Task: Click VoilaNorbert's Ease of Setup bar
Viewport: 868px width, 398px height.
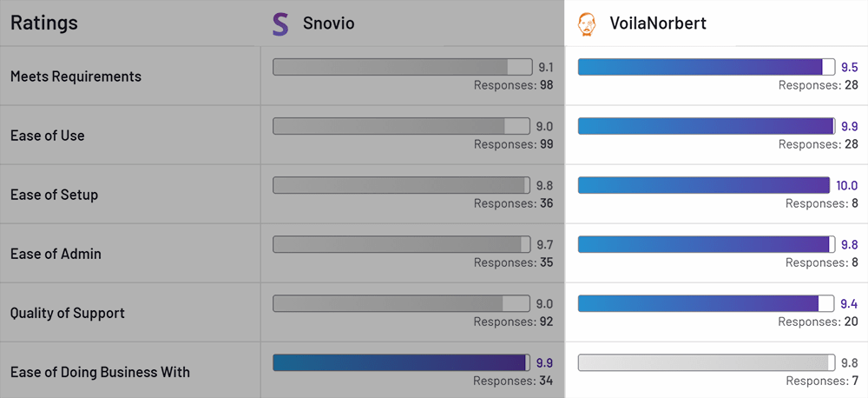Action: pos(704,185)
